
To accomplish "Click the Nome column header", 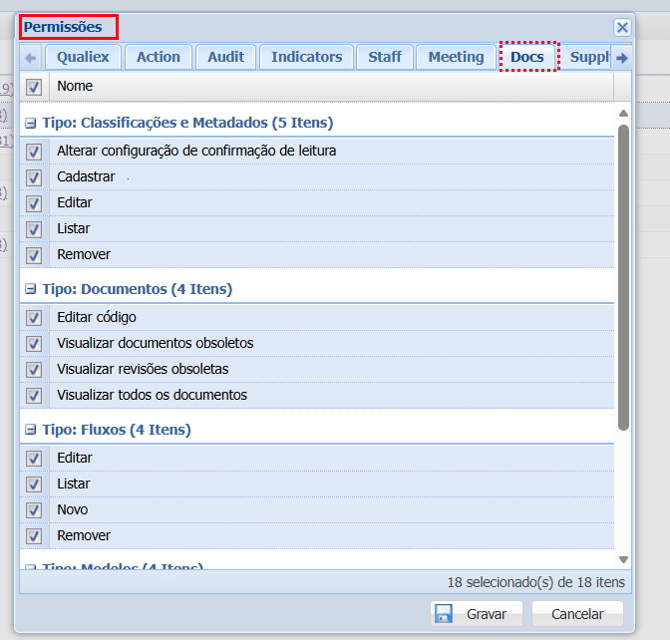I will pos(330,87).
